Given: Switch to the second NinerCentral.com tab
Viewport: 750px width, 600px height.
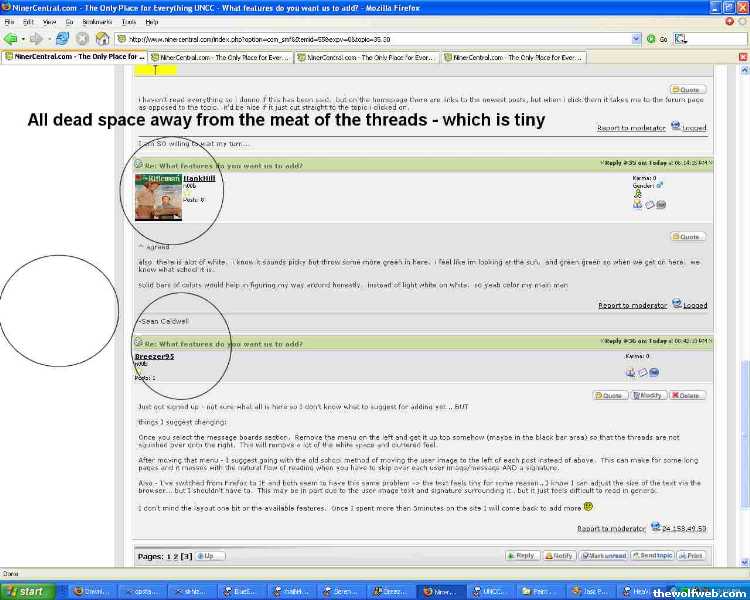Looking at the screenshot, I should 220,58.
